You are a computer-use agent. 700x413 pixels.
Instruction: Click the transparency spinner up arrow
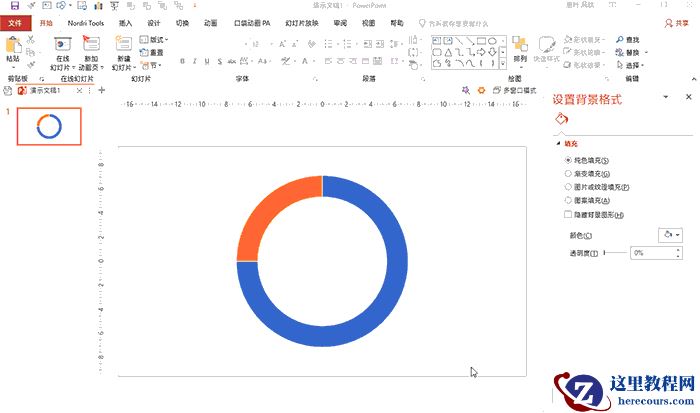click(x=678, y=250)
